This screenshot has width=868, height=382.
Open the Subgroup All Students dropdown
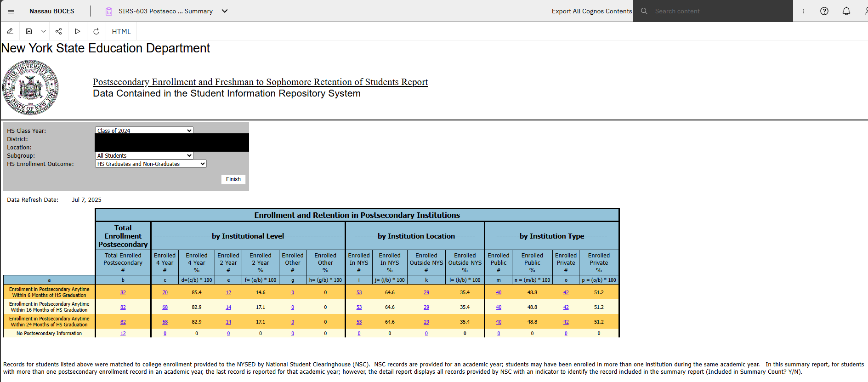pos(144,155)
